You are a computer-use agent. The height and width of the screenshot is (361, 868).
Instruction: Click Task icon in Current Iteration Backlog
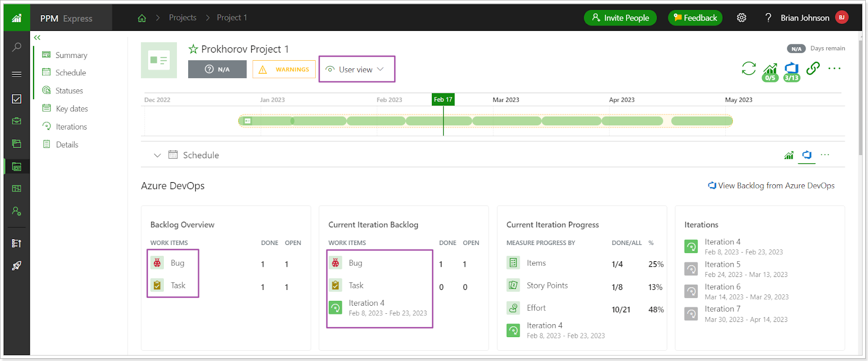pos(335,285)
